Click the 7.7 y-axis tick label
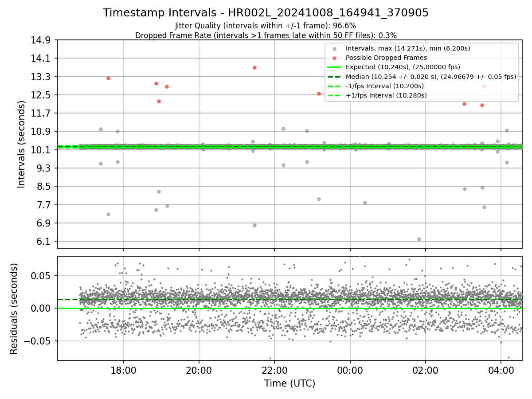The image size is (532, 399). 45,205
